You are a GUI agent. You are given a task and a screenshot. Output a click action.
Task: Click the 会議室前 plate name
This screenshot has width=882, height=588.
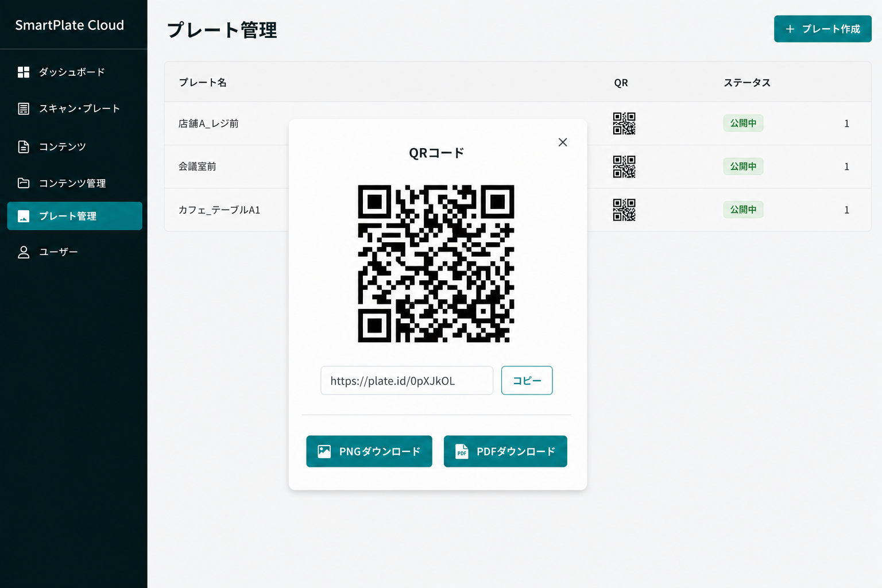pos(197,167)
